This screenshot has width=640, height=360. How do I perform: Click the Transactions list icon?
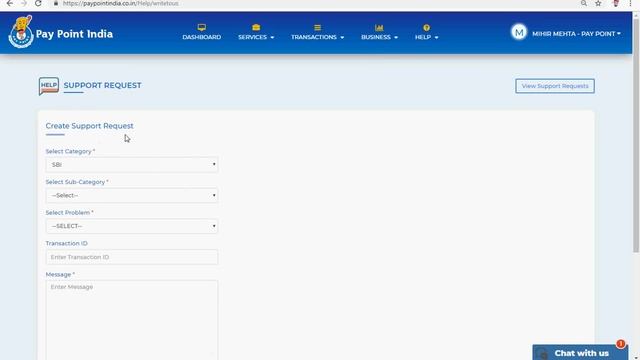[318, 27]
